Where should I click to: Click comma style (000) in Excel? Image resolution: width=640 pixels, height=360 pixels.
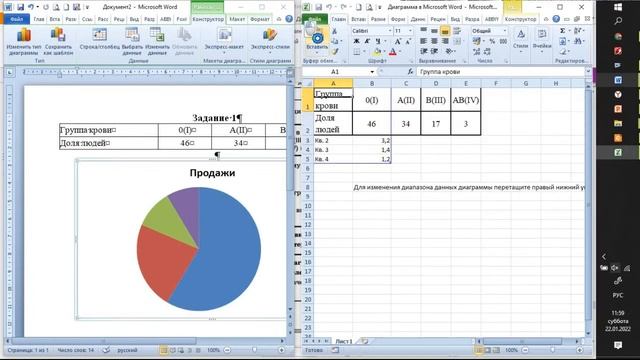point(503,41)
